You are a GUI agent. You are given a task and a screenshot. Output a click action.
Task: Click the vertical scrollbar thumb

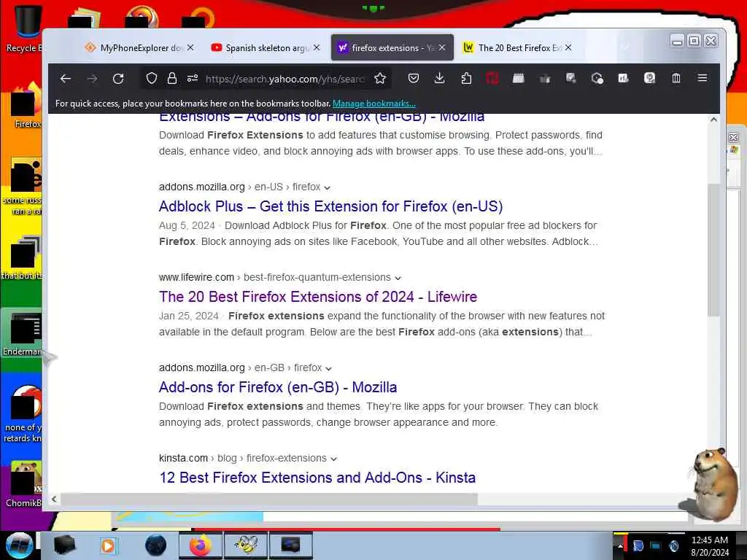coord(713,250)
